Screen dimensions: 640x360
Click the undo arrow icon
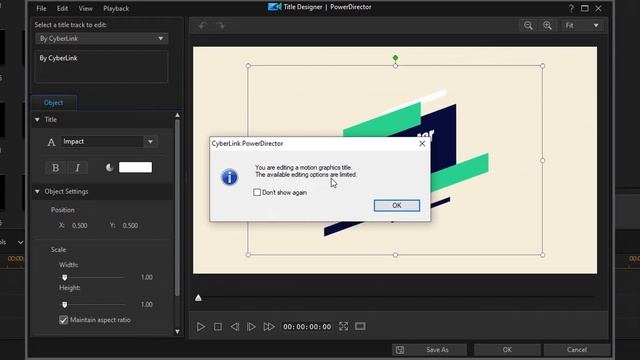pyautogui.click(x=202, y=26)
